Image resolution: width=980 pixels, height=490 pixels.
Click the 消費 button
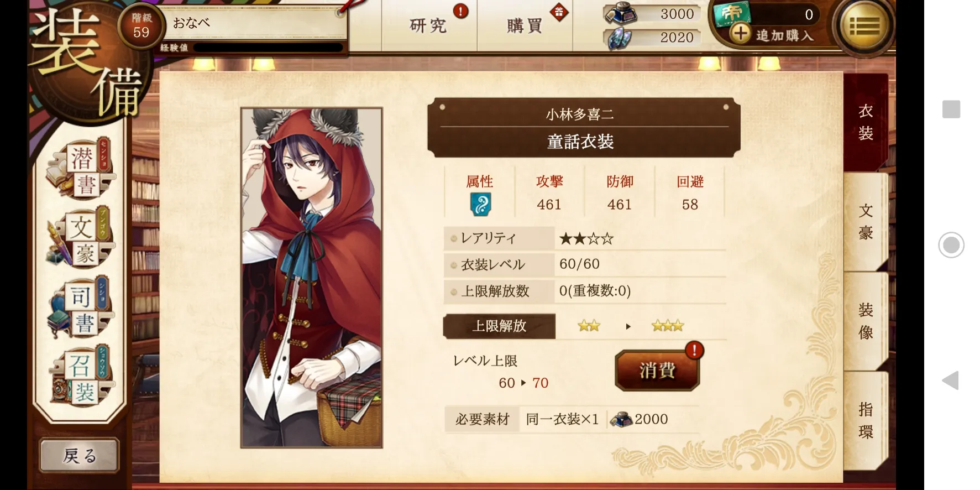click(657, 370)
